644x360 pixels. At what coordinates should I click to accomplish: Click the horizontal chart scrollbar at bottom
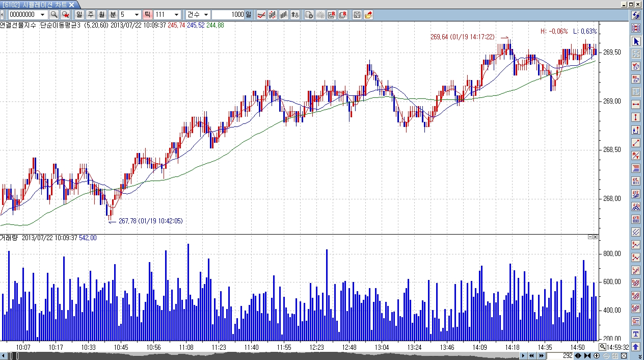265,355
